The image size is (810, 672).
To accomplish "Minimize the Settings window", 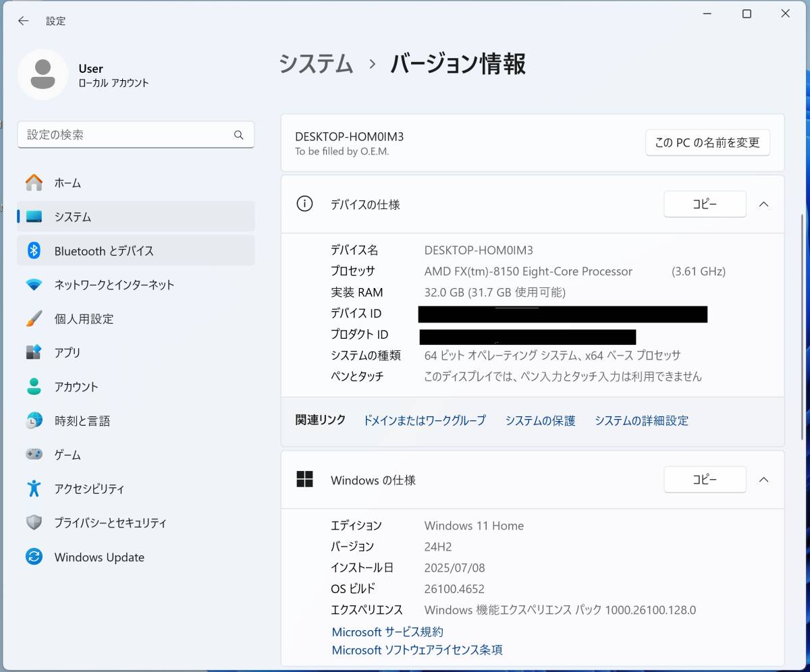I will click(707, 13).
